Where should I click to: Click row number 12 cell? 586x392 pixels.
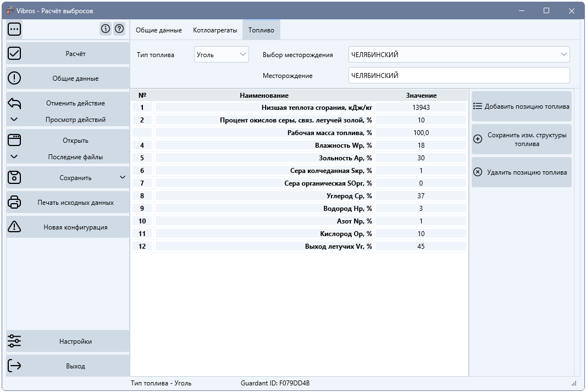click(x=142, y=246)
